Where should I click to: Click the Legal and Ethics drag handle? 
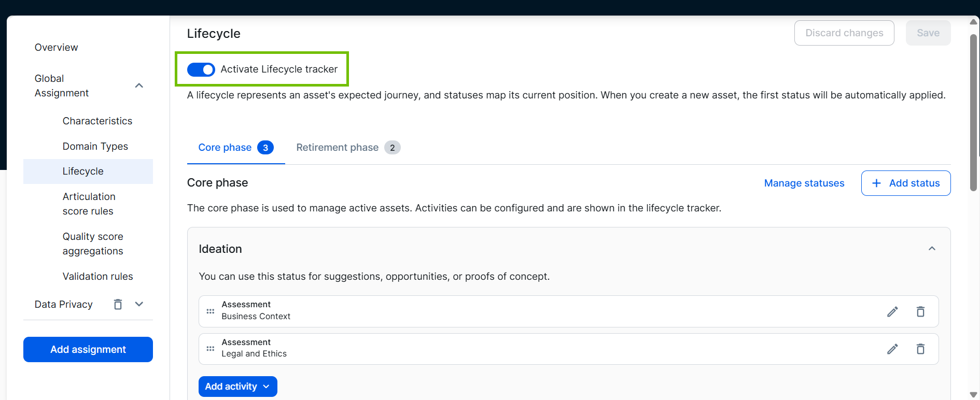click(x=210, y=349)
